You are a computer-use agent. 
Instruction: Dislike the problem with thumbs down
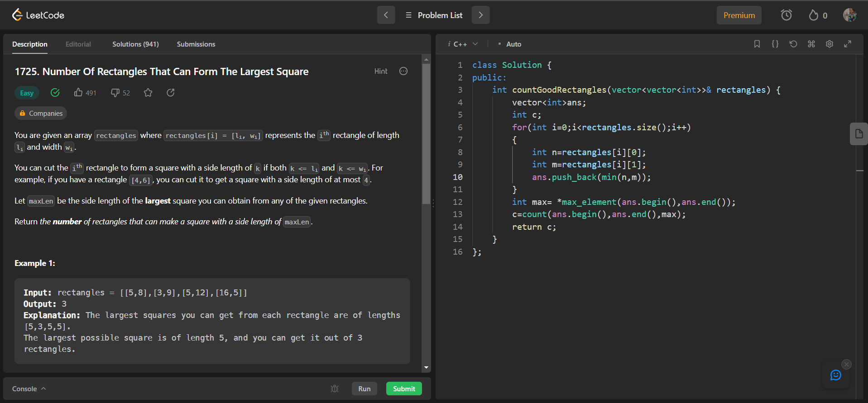click(120, 93)
